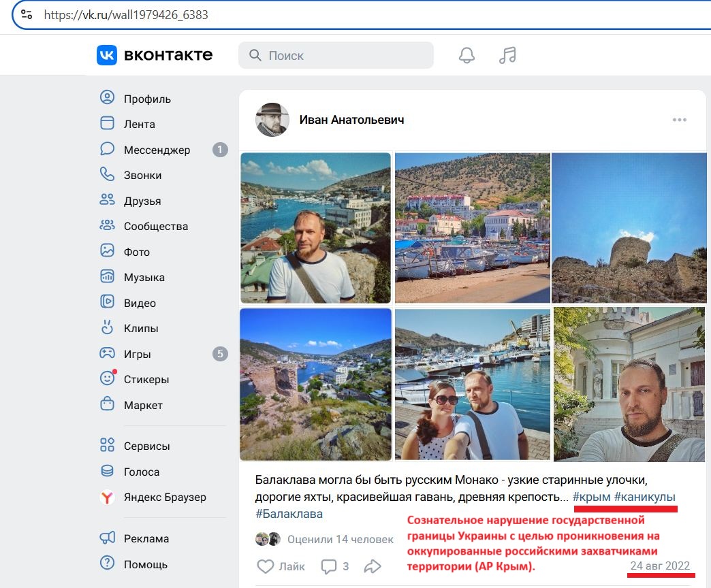Viewport: 711px width, 588px height.
Task: Open Сообщества menu item
Action: [x=155, y=226]
